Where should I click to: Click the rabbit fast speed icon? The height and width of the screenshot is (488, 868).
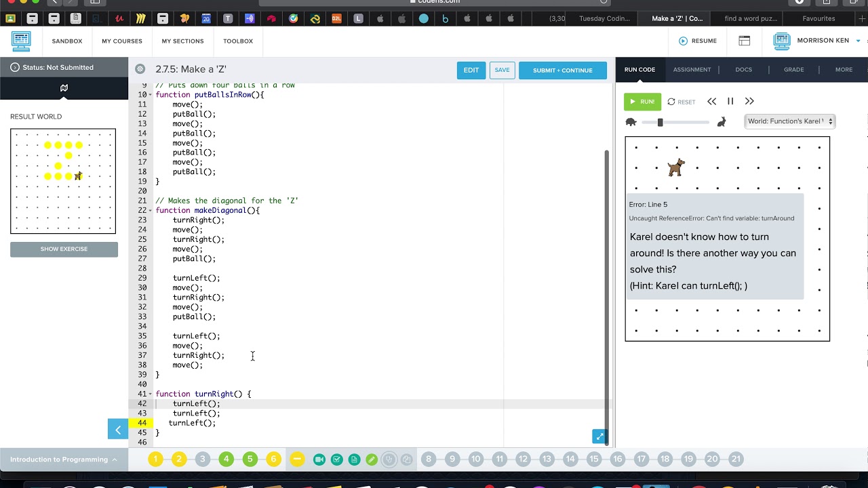coord(722,122)
